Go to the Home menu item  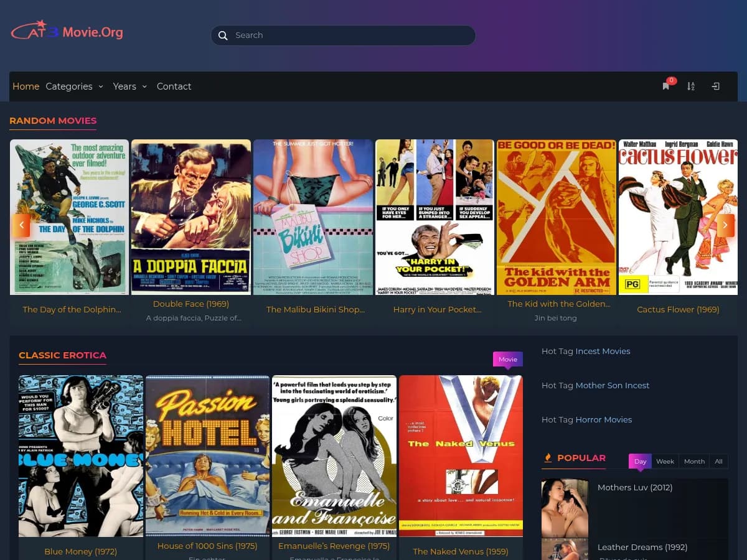26,86
